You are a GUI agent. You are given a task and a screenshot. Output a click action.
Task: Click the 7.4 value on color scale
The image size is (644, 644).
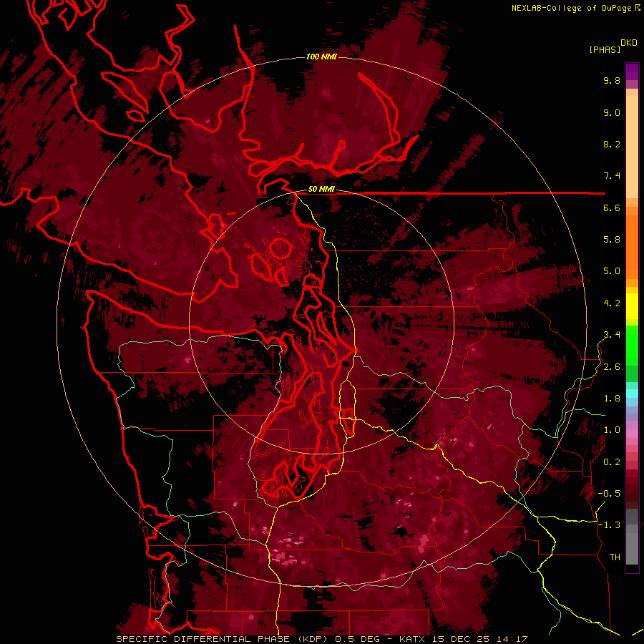[612, 176]
